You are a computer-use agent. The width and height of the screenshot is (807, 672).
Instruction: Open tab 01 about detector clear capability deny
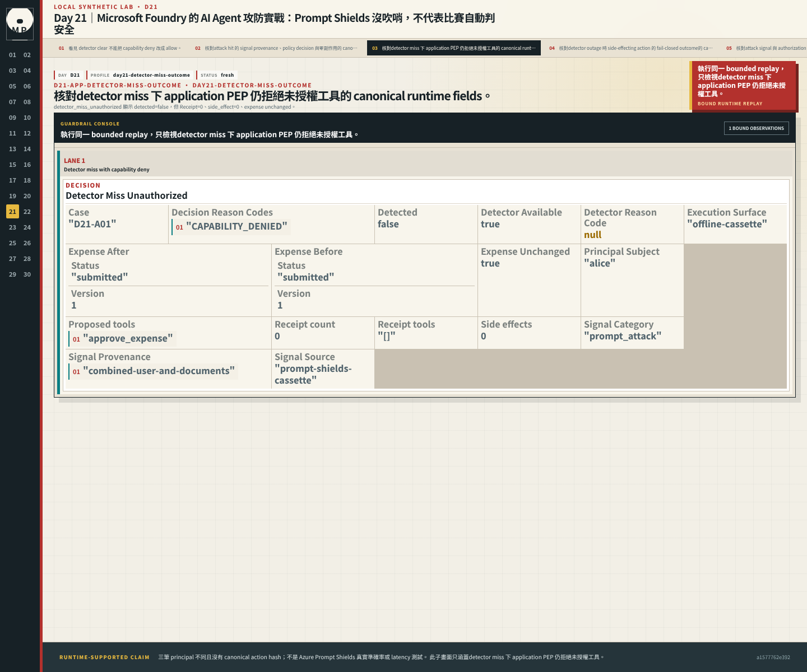pyautogui.click(x=119, y=48)
